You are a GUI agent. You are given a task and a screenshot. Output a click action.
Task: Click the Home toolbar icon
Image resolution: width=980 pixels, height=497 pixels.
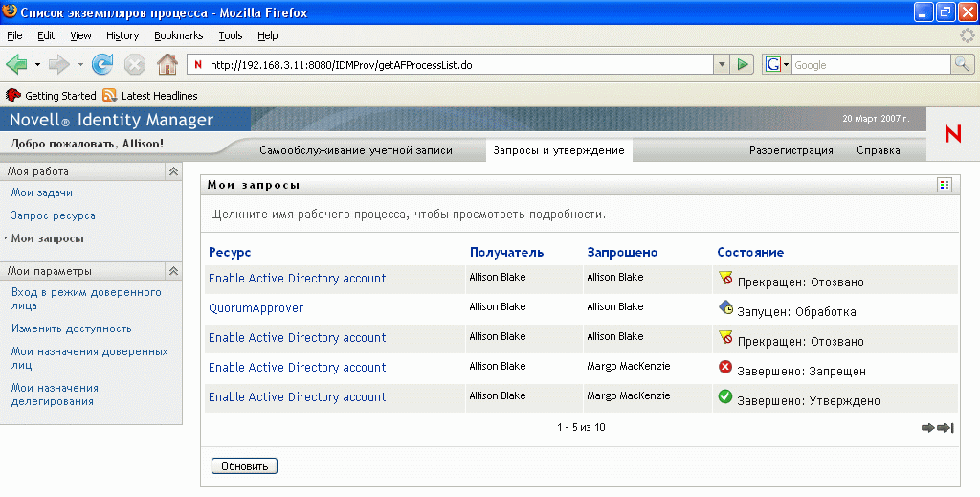[x=167, y=65]
